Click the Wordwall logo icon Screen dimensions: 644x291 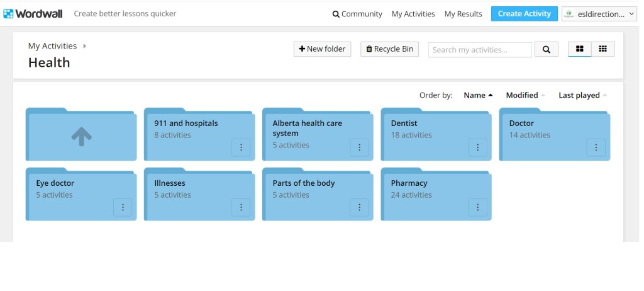click(x=8, y=13)
